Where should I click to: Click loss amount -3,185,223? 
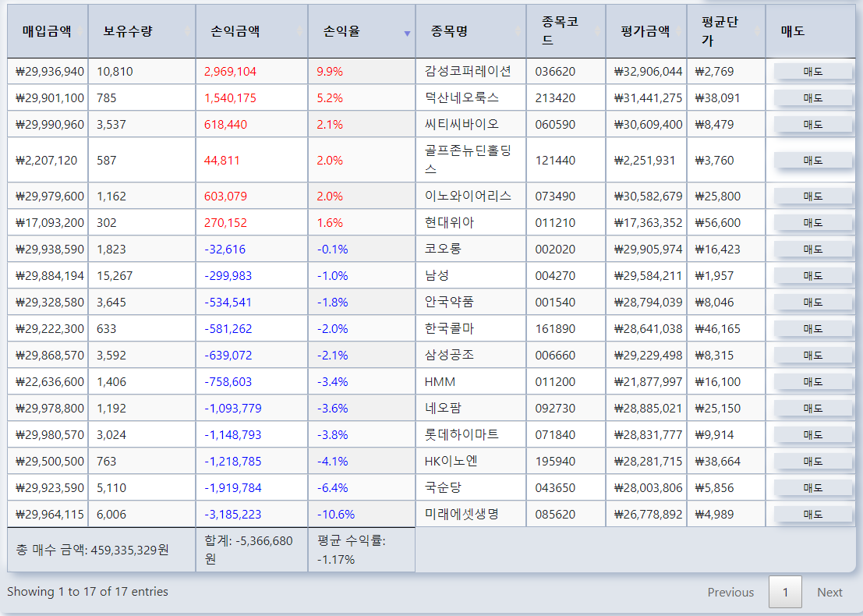click(233, 515)
